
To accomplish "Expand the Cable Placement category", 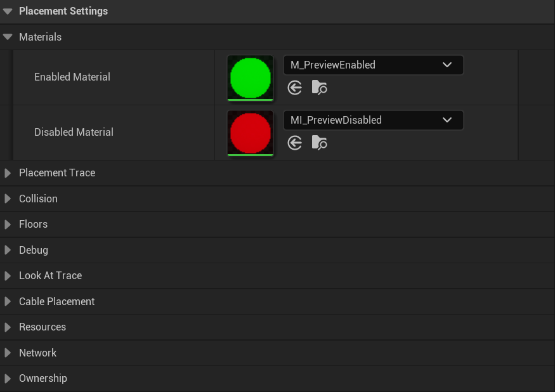I will pyautogui.click(x=7, y=301).
